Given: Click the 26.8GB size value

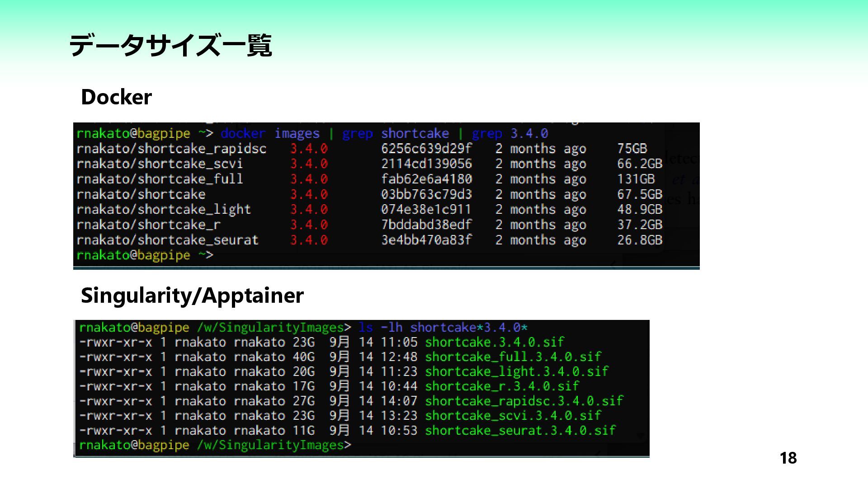Looking at the screenshot, I should (640, 240).
